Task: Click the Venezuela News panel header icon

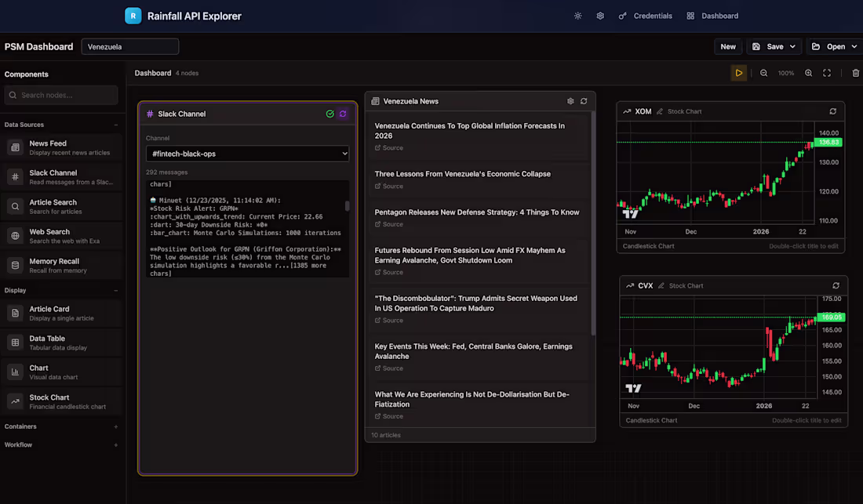Action: coord(375,101)
